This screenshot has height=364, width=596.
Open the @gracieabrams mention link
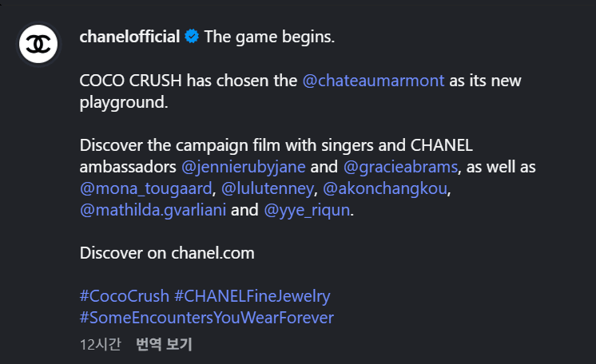pos(400,167)
